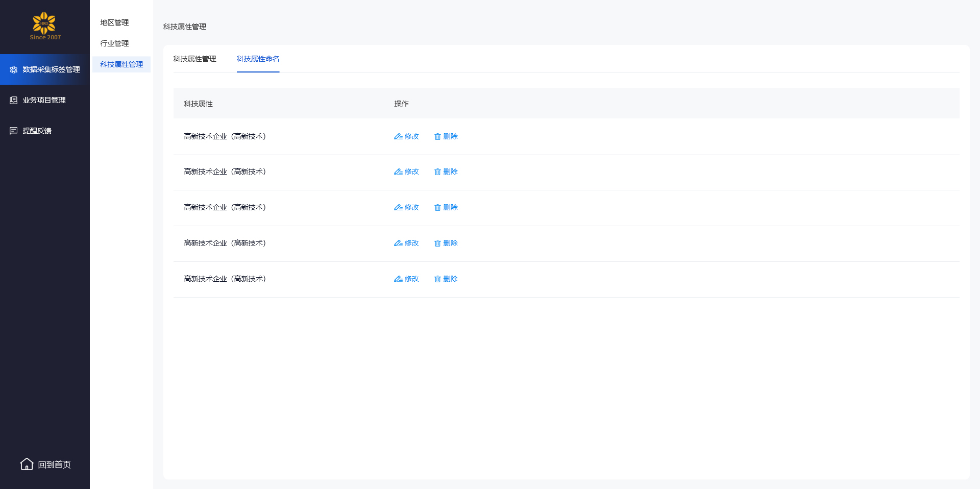
Task: Click the trash icon in the first row
Action: point(437,137)
